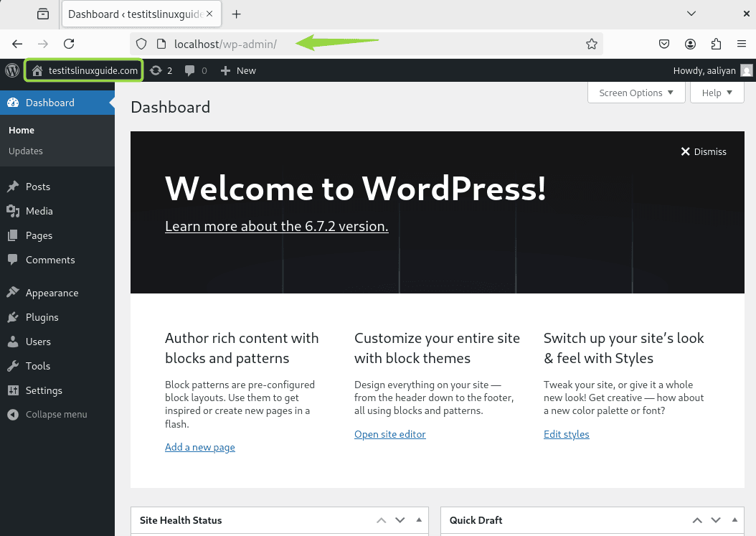Bookmark page with the star icon
Screen dimensions: 756x536
click(x=591, y=44)
